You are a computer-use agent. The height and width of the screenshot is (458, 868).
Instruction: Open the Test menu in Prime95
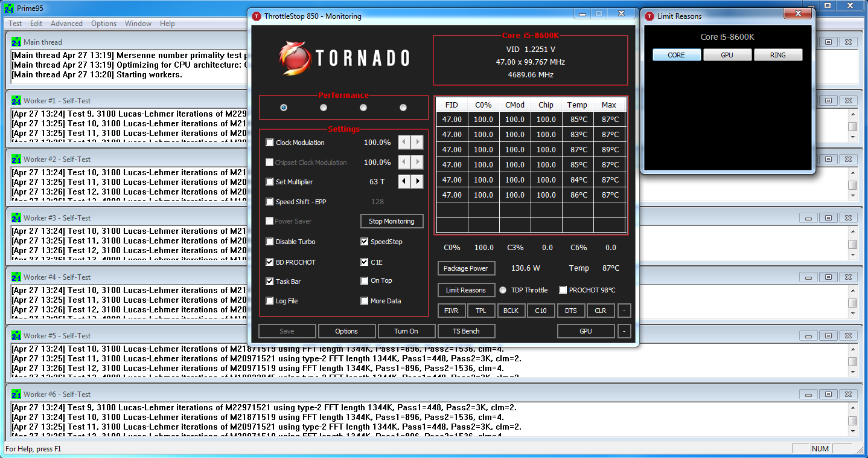[x=15, y=24]
